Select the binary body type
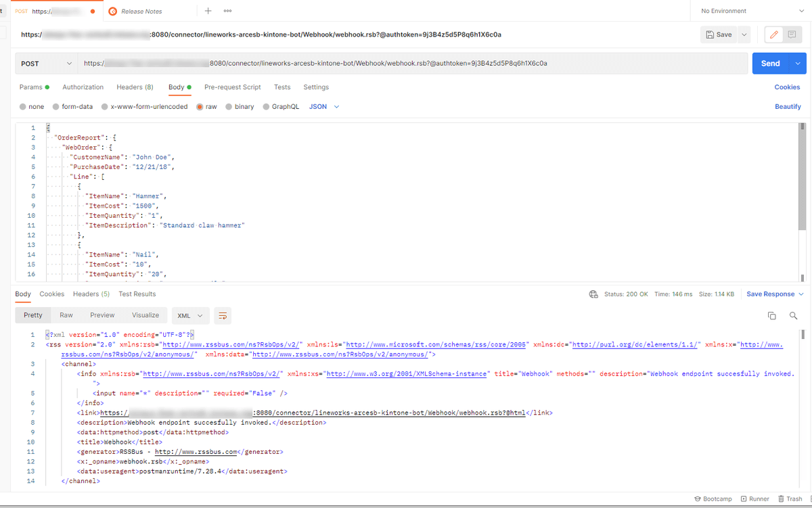The width and height of the screenshot is (812, 508). (x=240, y=107)
